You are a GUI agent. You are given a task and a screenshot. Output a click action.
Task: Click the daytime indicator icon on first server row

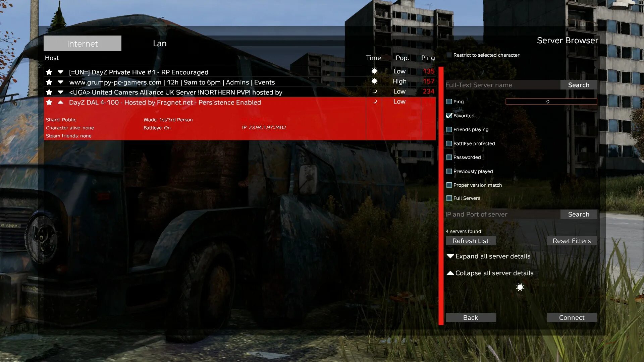373,71
